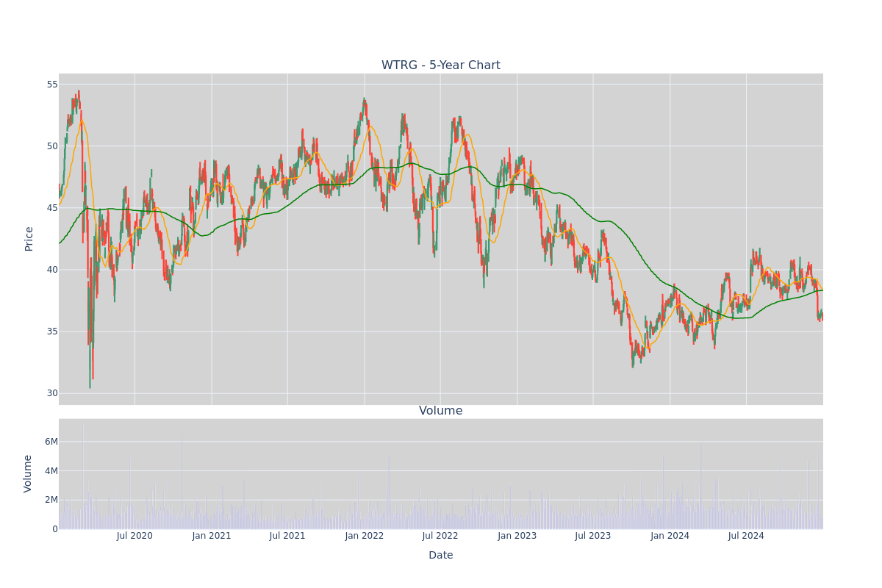This screenshot has width=882, height=588.
Task: Click the 2M volume axis tick
Action: pyautogui.click(x=51, y=500)
